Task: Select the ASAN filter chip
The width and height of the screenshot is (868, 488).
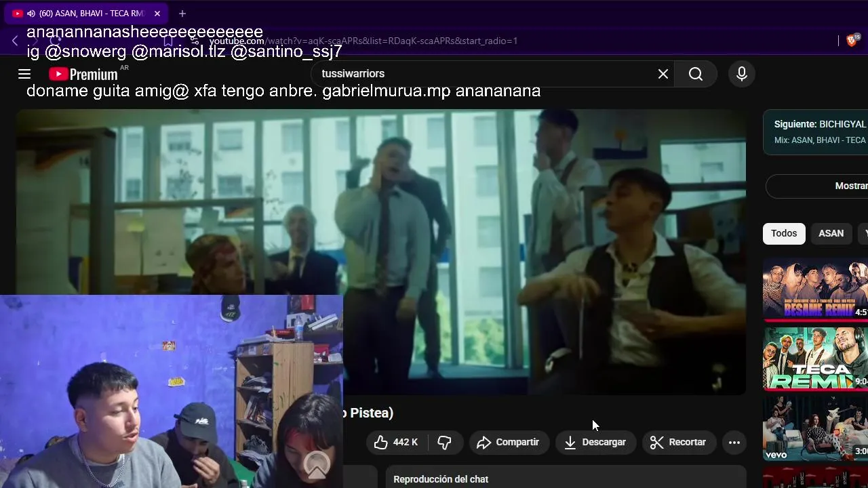Action: click(831, 233)
